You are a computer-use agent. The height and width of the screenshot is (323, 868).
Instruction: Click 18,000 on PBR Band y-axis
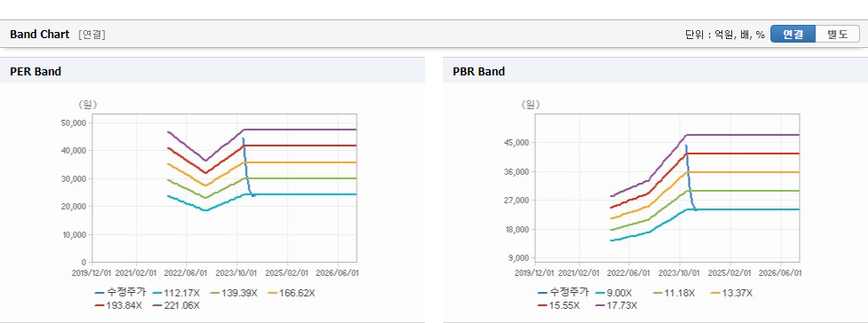point(518,230)
